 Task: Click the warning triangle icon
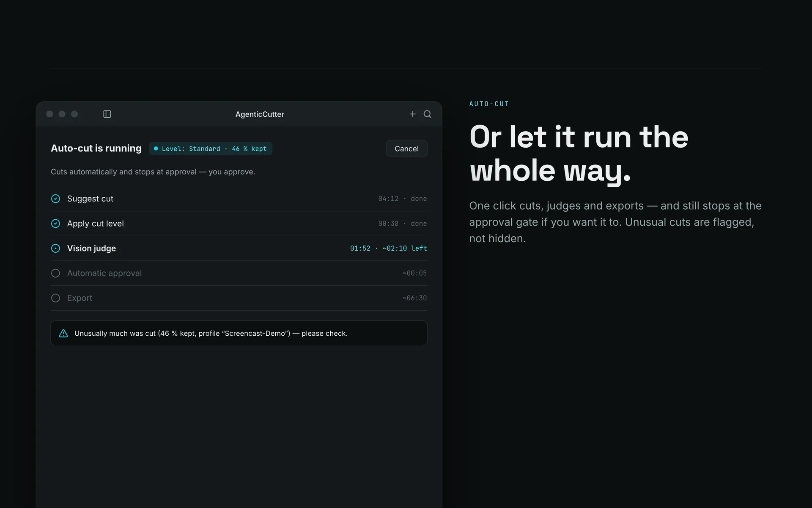click(63, 334)
